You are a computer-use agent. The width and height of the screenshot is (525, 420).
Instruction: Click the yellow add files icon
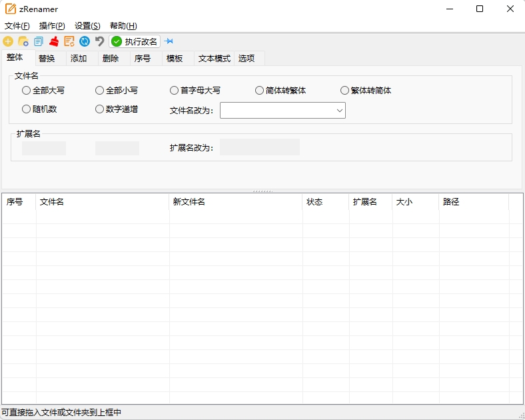8,41
